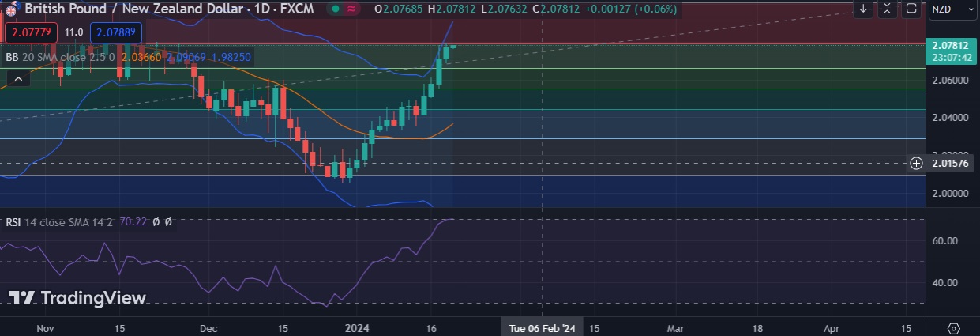Click the close price value C2.07812
980x336 pixels.
tap(558, 9)
